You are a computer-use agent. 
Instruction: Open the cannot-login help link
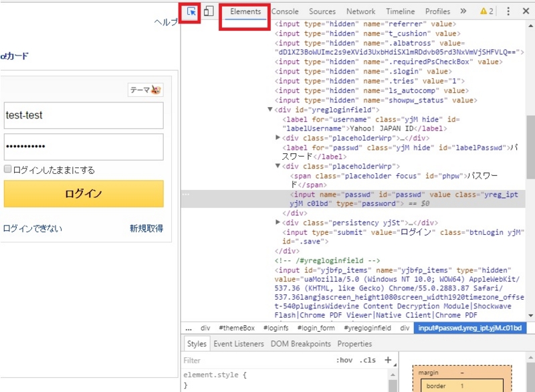pos(33,228)
